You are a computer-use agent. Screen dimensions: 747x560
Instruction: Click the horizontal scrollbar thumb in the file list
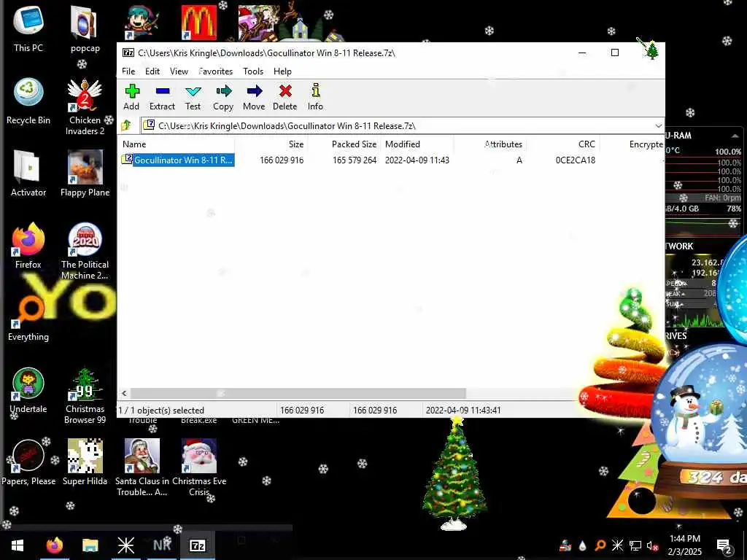(x=298, y=393)
